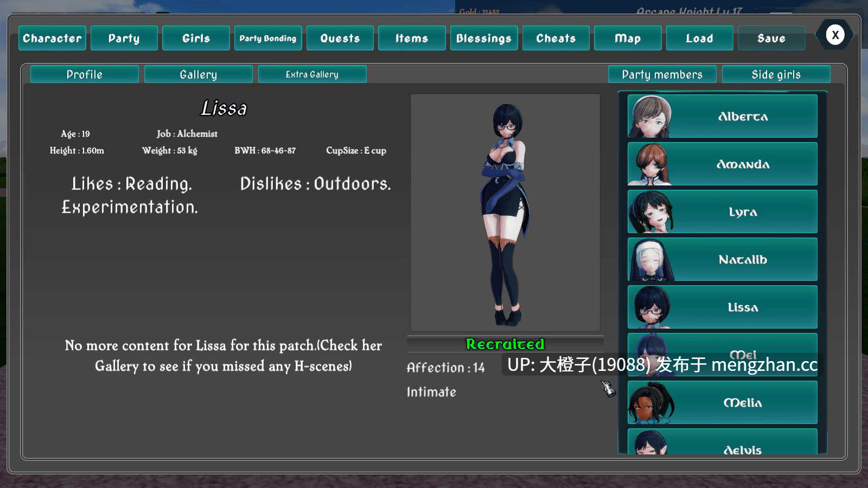This screenshot has width=868, height=488.
Task: Click the Save button
Action: click(x=771, y=38)
